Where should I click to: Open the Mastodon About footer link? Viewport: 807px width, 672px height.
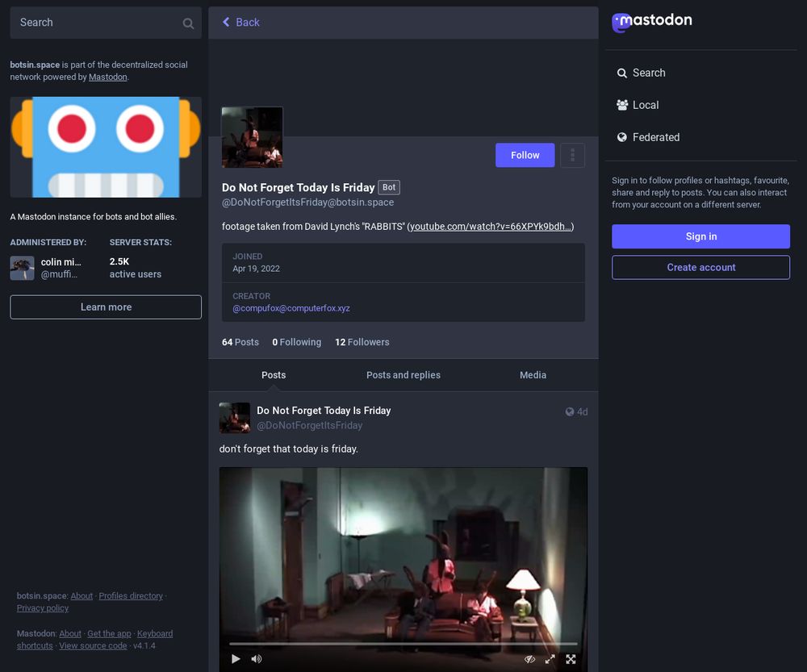click(70, 633)
